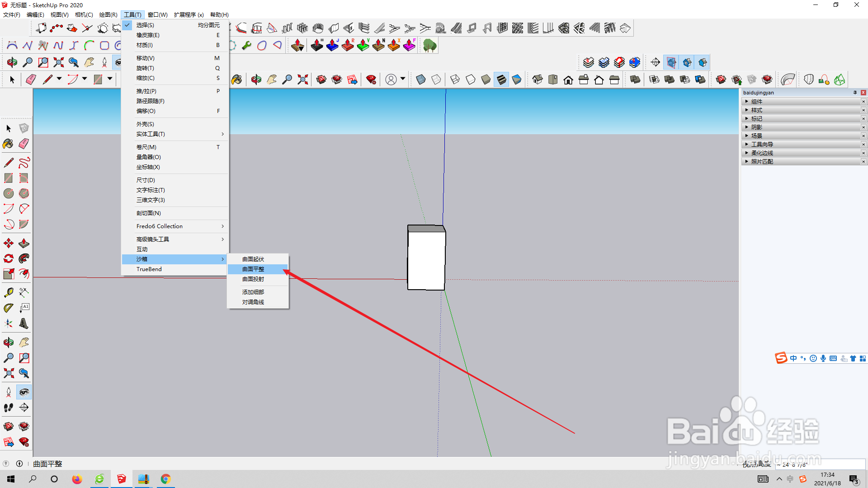Choose 曲面投射 in the sandbox submenu
The width and height of the screenshot is (868, 488).
point(258,279)
